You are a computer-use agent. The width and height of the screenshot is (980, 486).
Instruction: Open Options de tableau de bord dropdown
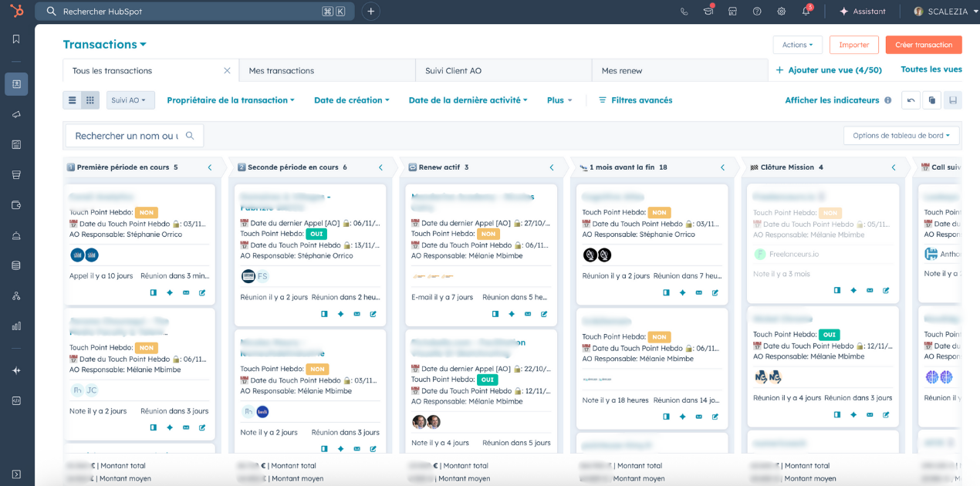[901, 136]
